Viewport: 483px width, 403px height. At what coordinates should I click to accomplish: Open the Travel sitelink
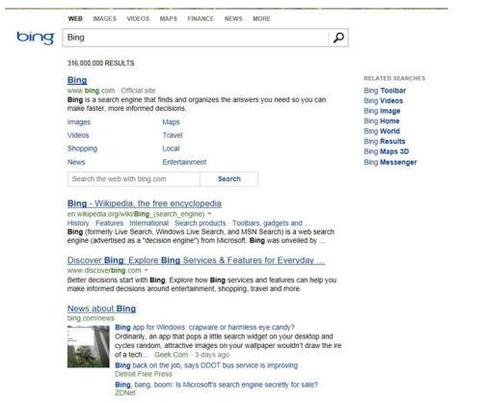172,135
